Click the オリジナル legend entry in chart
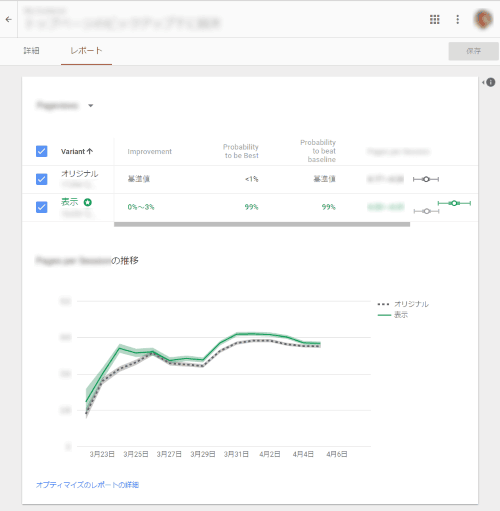The height and width of the screenshot is (511, 500). coord(403,304)
